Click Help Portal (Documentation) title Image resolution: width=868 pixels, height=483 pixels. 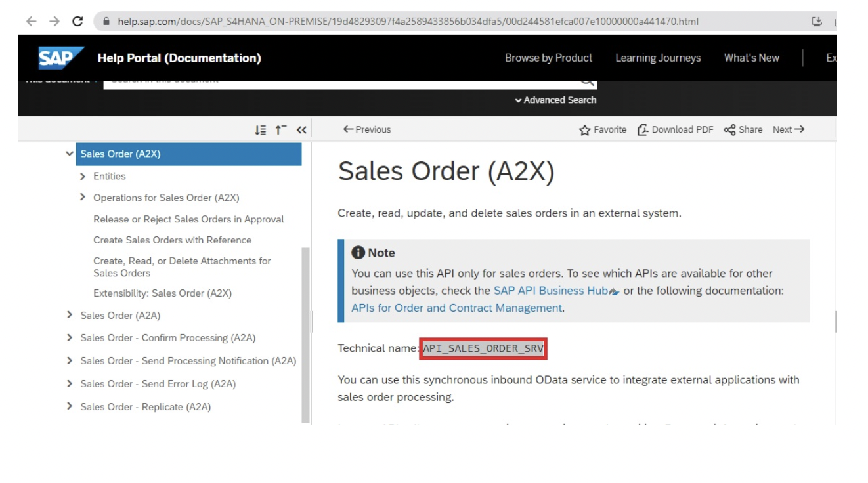pyautogui.click(x=179, y=58)
